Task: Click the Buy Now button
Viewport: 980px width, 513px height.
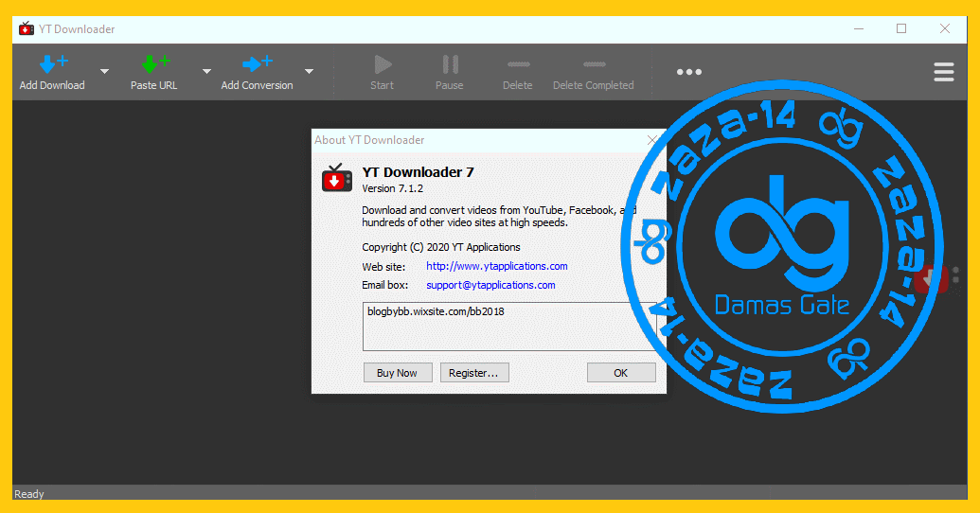Action: [x=398, y=372]
